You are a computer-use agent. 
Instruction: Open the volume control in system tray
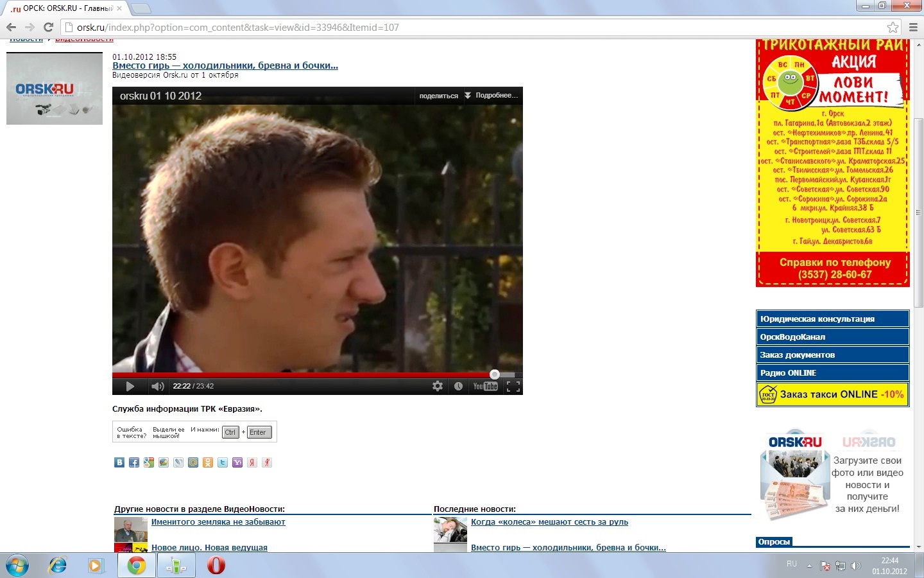point(856,566)
